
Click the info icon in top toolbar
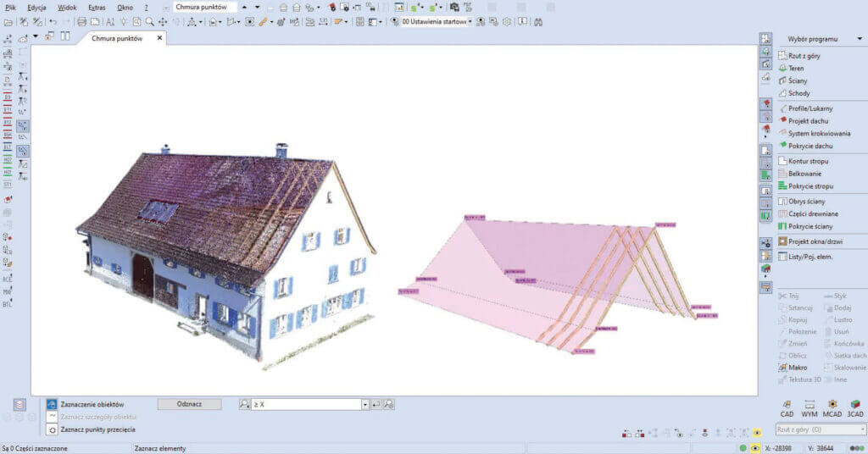point(522,21)
